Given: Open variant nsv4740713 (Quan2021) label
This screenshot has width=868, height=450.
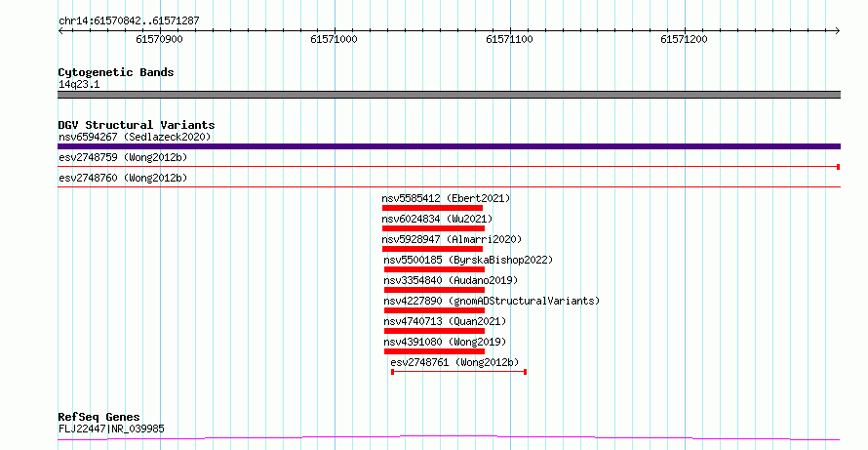Looking at the screenshot, I should (x=445, y=321).
